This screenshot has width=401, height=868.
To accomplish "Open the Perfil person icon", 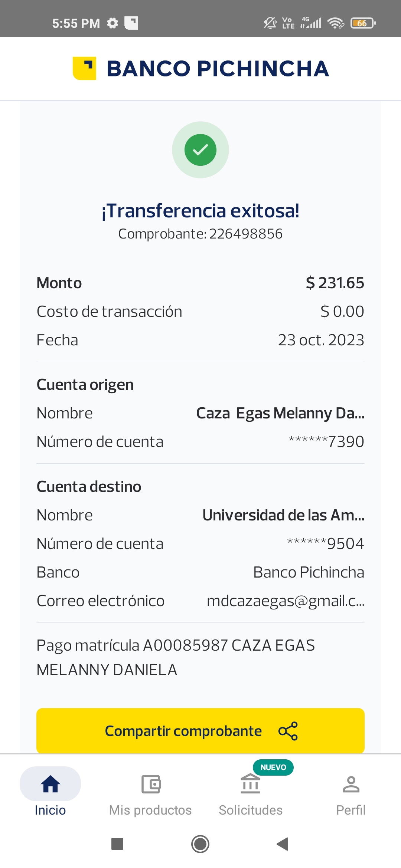I will [x=351, y=784].
